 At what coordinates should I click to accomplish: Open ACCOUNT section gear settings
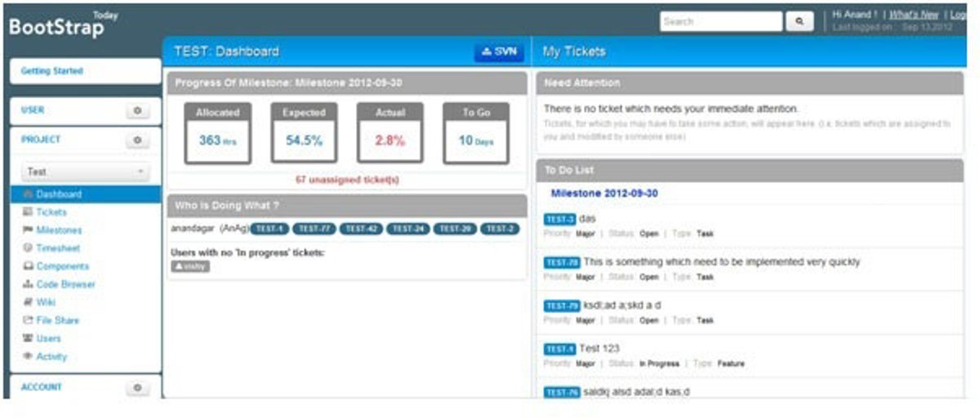(x=137, y=387)
